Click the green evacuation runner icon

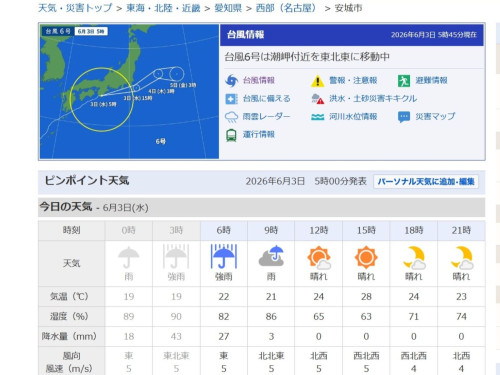tap(404, 81)
